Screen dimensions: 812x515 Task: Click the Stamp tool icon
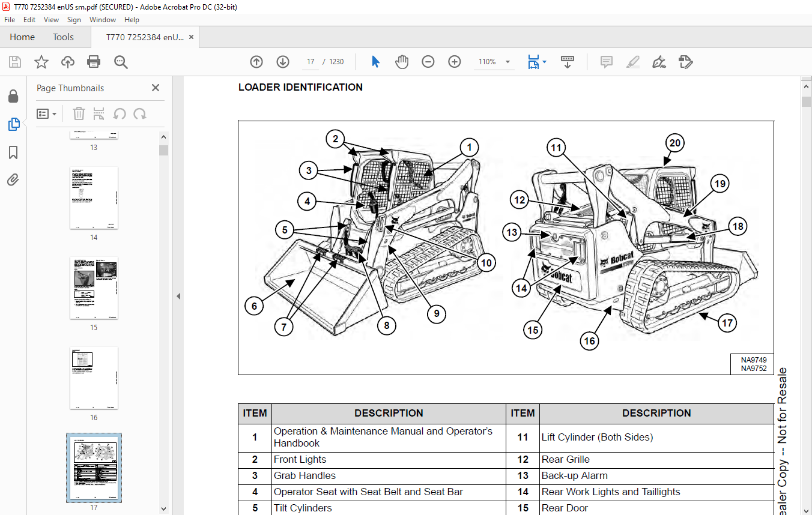click(685, 62)
